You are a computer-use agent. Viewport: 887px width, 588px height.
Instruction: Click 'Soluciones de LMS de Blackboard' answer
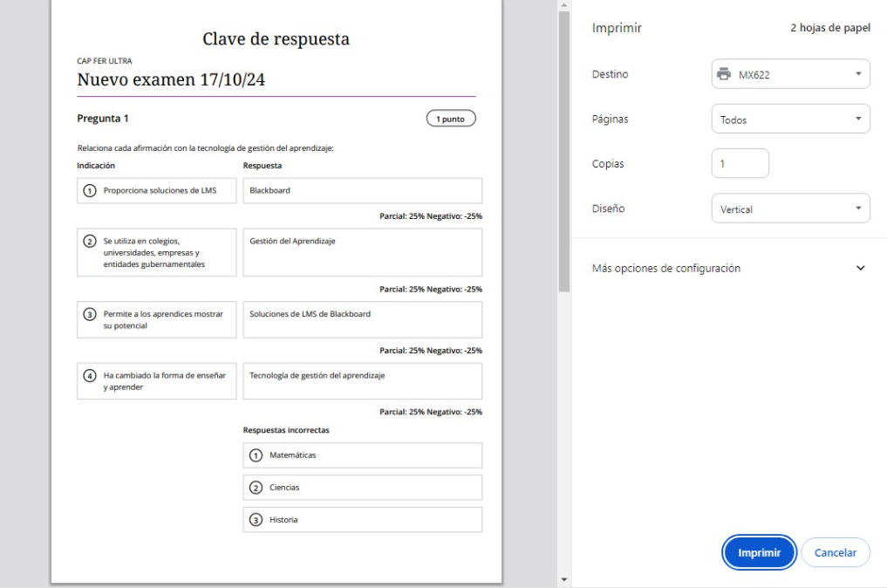(x=363, y=320)
